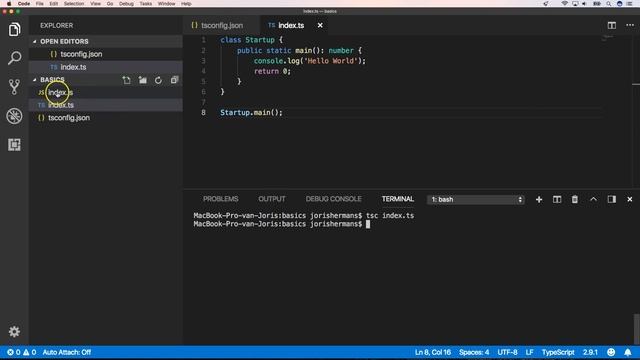
Task: Open index.js in the BASICS folder
Action: [x=106, y=93]
